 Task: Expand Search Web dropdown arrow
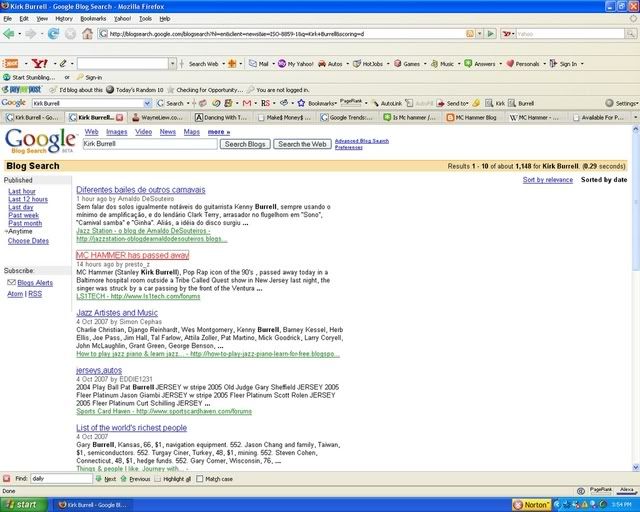click(x=223, y=64)
